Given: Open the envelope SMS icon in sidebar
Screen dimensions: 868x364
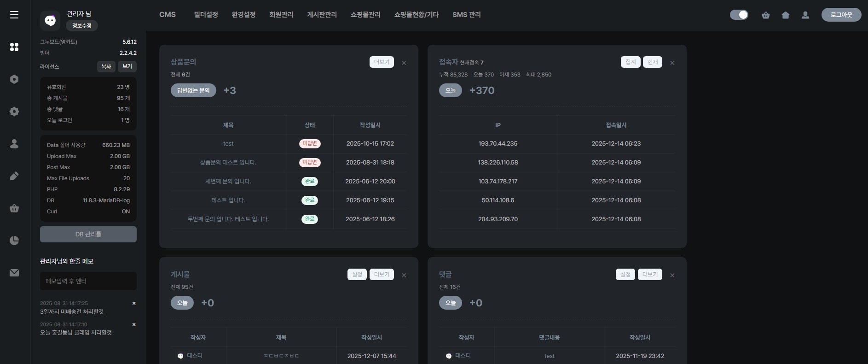Looking at the screenshot, I should point(14,273).
